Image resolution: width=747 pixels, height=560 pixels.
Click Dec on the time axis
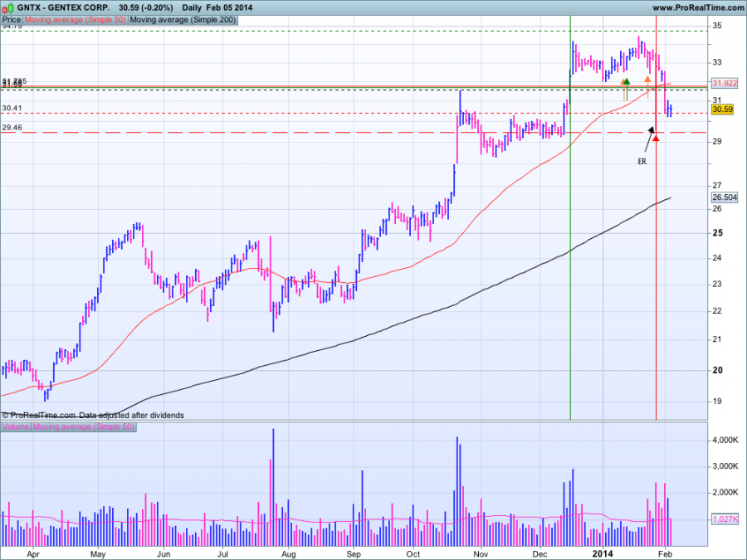[539, 554]
